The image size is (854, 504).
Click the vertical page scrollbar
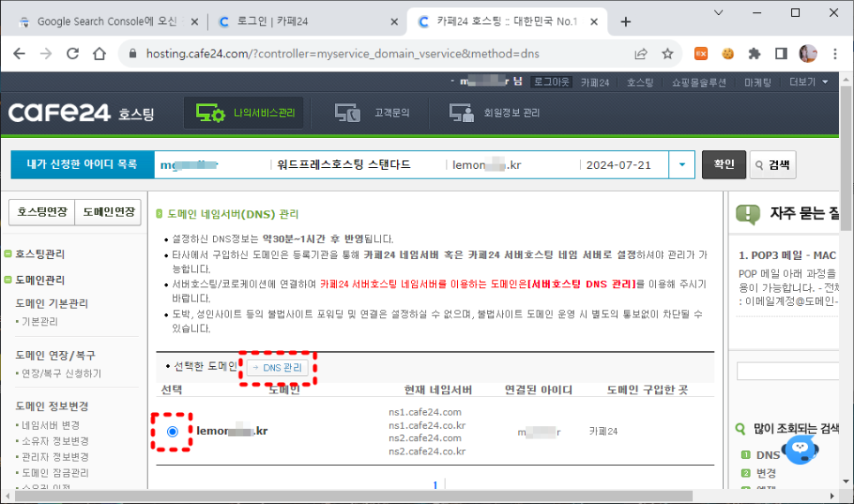(x=846, y=157)
